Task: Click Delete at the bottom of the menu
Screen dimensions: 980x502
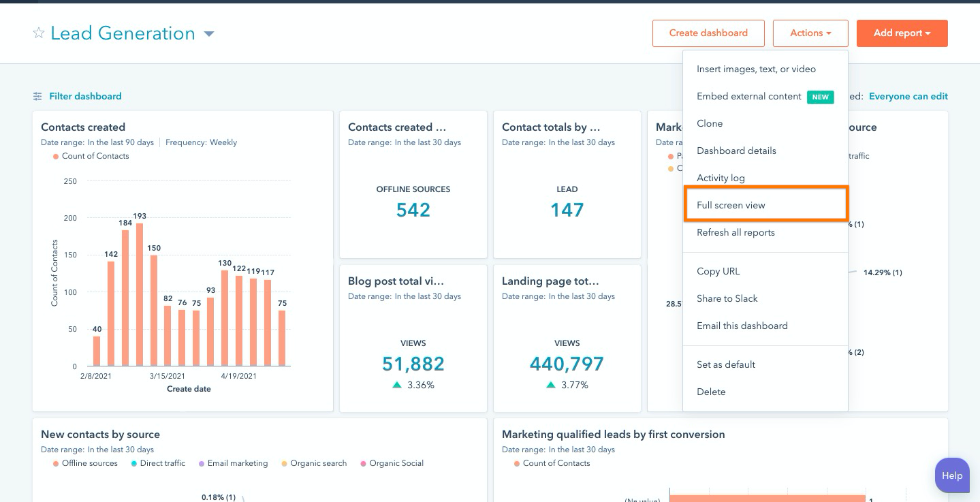Action: pos(711,392)
